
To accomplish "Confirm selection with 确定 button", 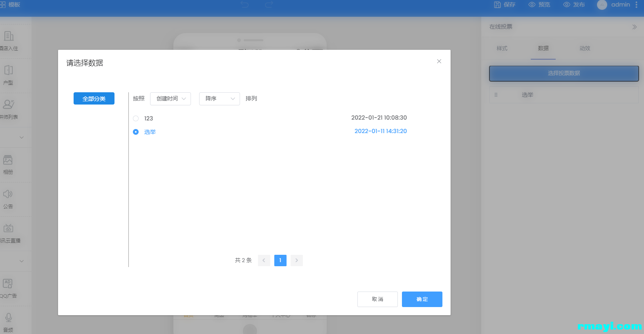I will point(422,299).
